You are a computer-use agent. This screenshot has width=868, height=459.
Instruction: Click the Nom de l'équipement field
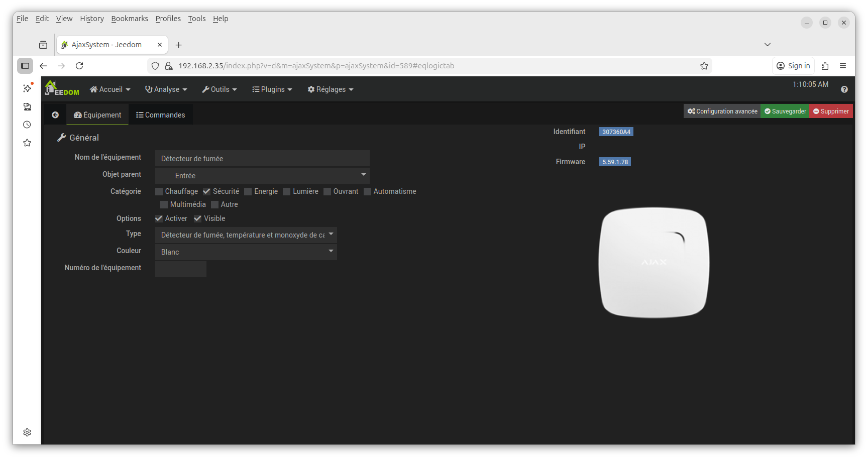click(262, 159)
